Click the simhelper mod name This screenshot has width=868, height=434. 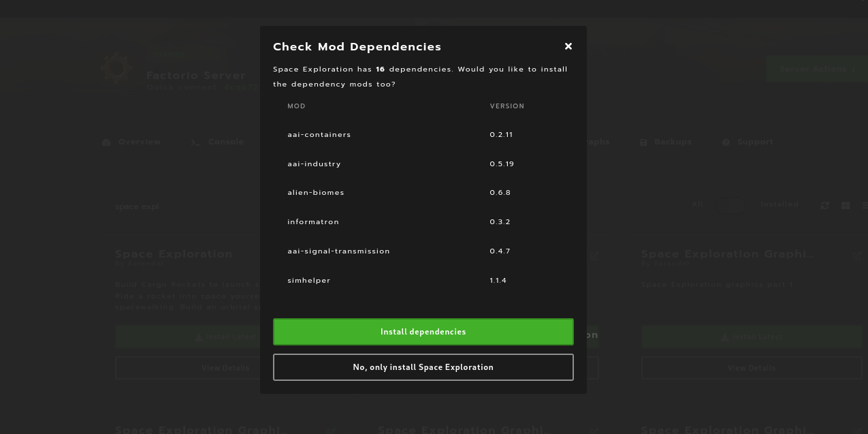pos(308,281)
